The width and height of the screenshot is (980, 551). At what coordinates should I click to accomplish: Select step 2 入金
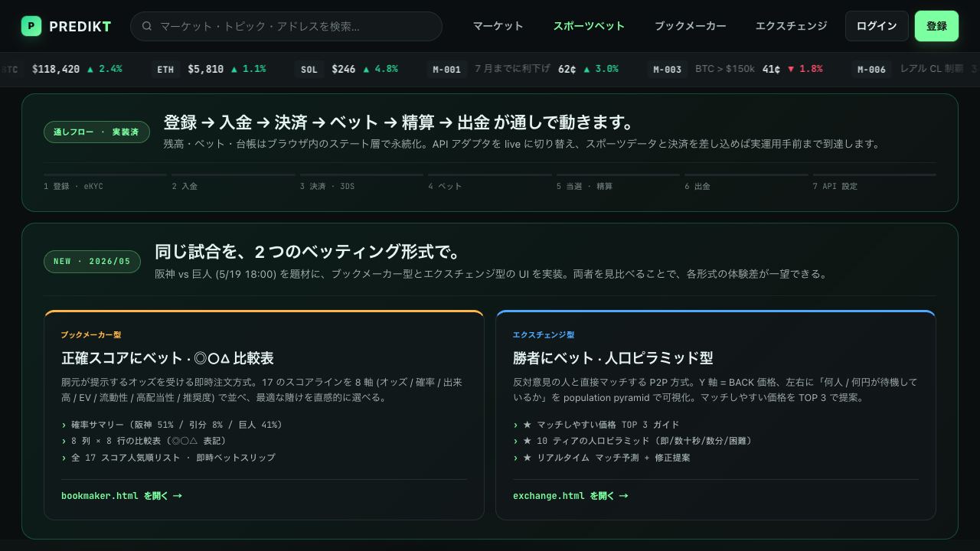pyautogui.click(x=234, y=181)
